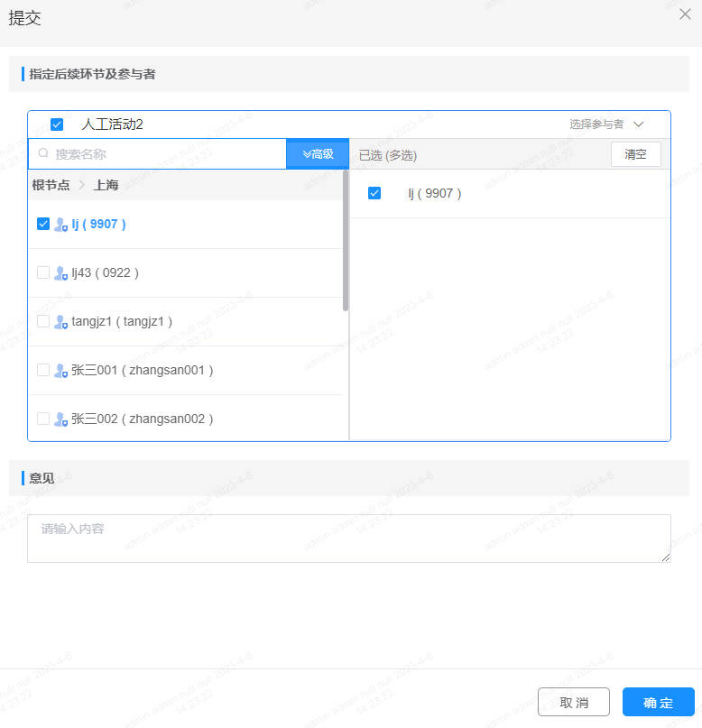
Task: Check the lj43 (0922) checkbox
Action: click(x=42, y=272)
